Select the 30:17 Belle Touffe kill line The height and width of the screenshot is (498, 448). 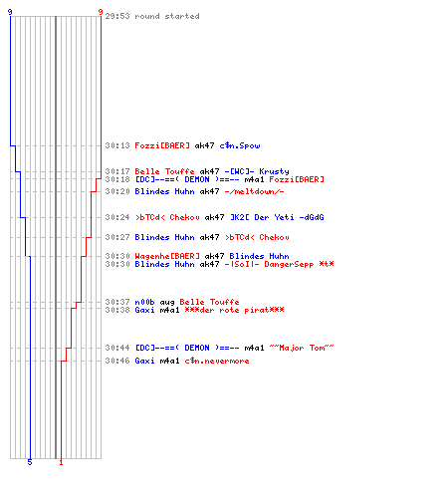(x=197, y=171)
